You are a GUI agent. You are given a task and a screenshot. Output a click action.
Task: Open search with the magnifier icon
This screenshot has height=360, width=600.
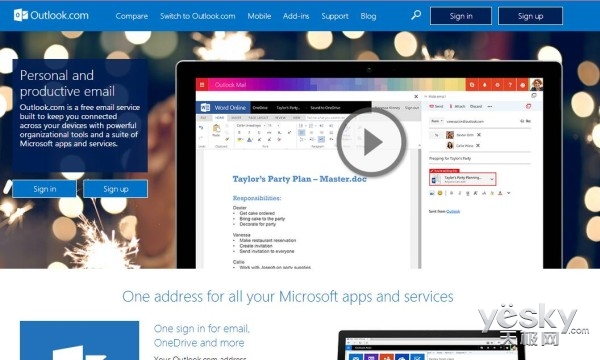click(416, 15)
